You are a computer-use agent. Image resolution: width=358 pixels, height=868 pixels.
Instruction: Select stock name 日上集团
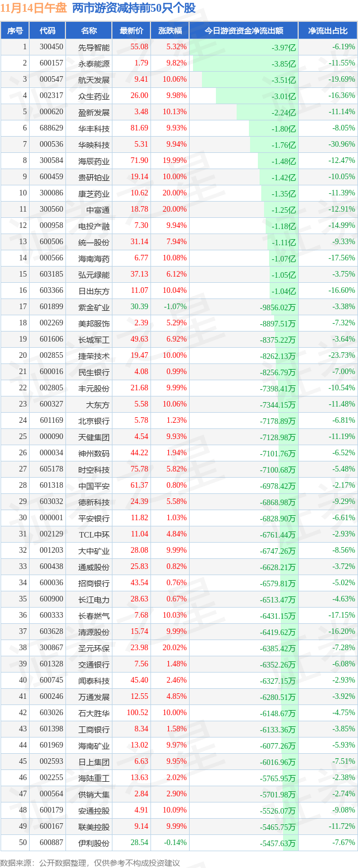pyautogui.click(x=94, y=762)
